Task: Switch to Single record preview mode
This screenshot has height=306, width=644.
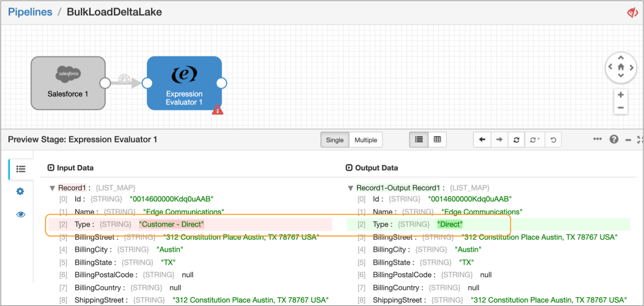Action: click(335, 140)
